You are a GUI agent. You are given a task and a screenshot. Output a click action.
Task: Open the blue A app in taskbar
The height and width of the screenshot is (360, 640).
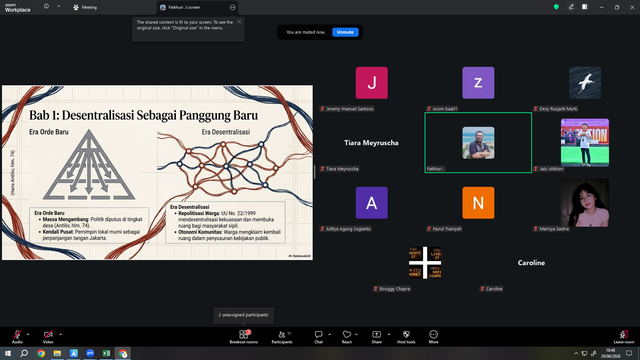pyautogui.click(x=73, y=353)
